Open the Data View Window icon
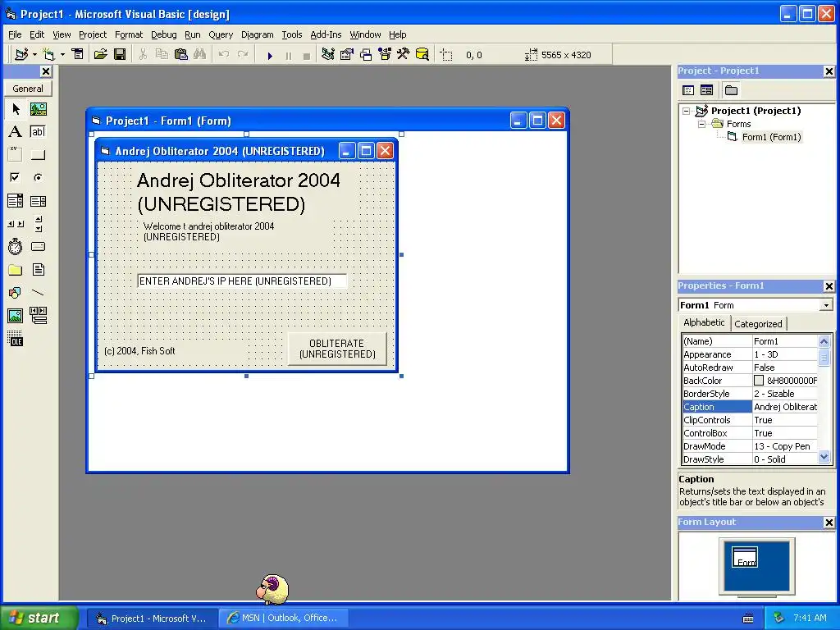This screenshot has width=840, height=630. click(422, 54)
